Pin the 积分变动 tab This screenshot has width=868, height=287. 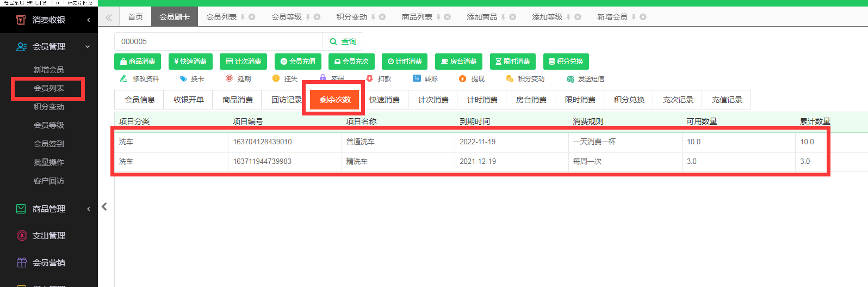click(373, 17)
